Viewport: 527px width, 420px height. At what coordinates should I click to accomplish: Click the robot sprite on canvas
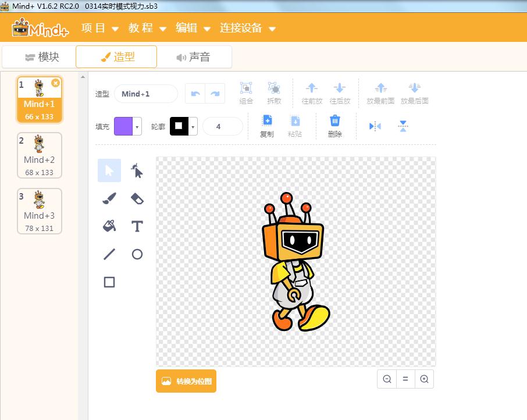click(x=295, y=262)
